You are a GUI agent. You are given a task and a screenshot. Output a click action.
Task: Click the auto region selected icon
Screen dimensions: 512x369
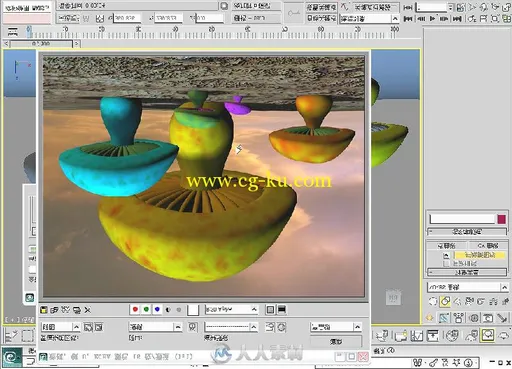point(99,327)
